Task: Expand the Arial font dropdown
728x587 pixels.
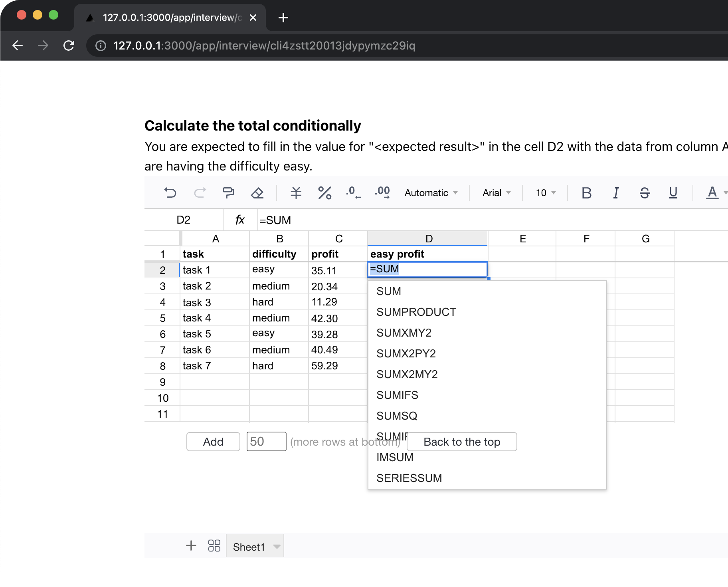Action: point(497,193)
